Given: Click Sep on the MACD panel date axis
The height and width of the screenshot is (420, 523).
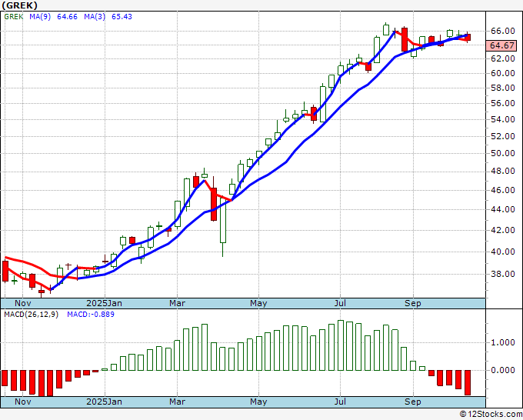Looking at the screenshot, I should tap(412, 402).
